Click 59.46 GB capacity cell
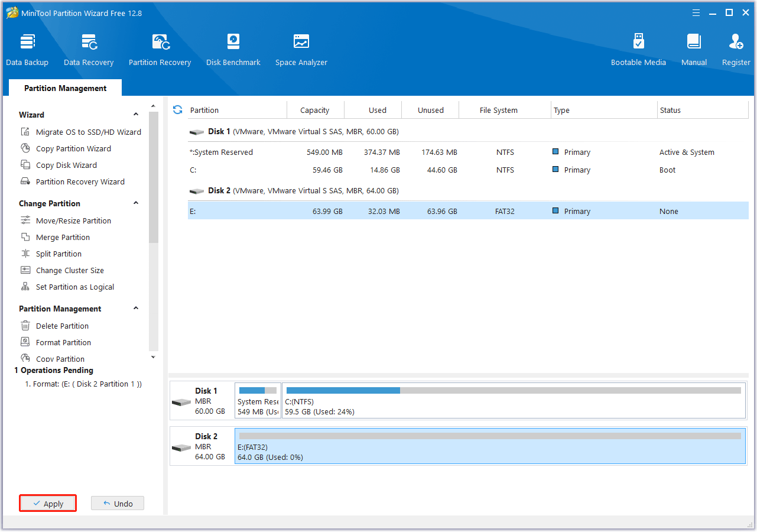 [x=327, y=170]
